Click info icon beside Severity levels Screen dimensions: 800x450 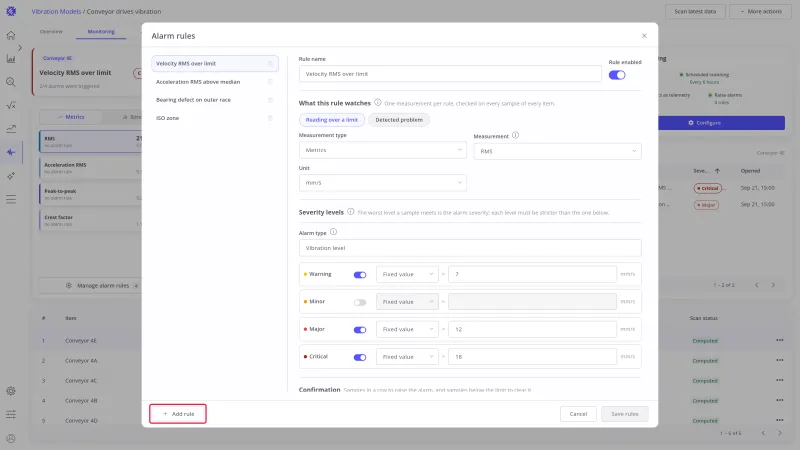click(x=351, y=212)
